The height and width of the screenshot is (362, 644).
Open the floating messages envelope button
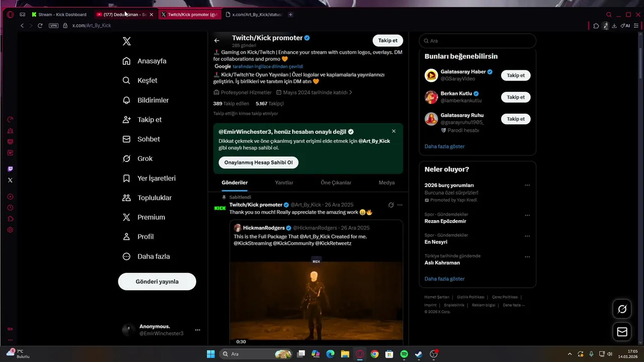(x=622, y=331)
